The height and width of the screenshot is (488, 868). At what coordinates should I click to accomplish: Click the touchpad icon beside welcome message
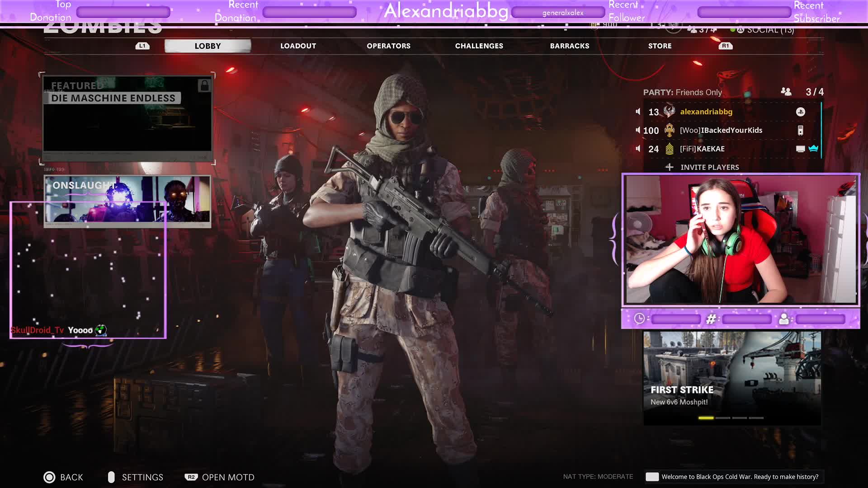coord(652,477)
